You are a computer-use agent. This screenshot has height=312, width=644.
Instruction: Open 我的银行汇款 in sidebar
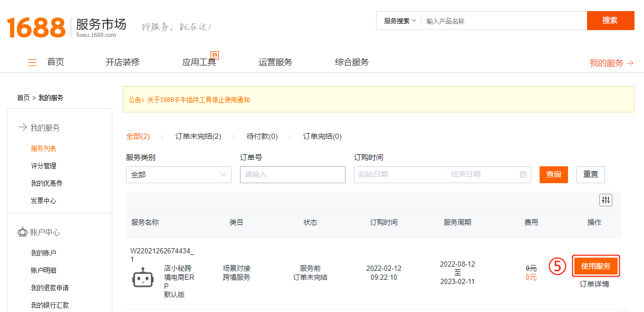(x=50, y=305)
